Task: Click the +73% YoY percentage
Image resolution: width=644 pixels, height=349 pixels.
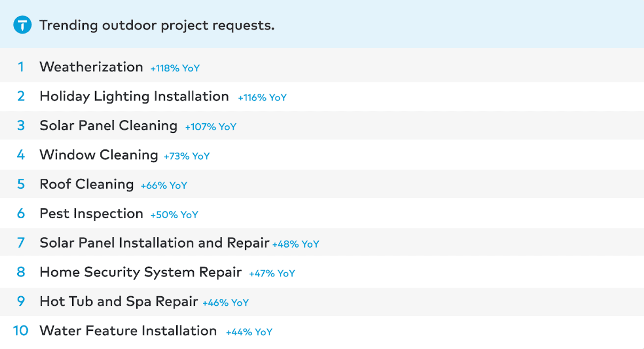Action: pos(187,156)
